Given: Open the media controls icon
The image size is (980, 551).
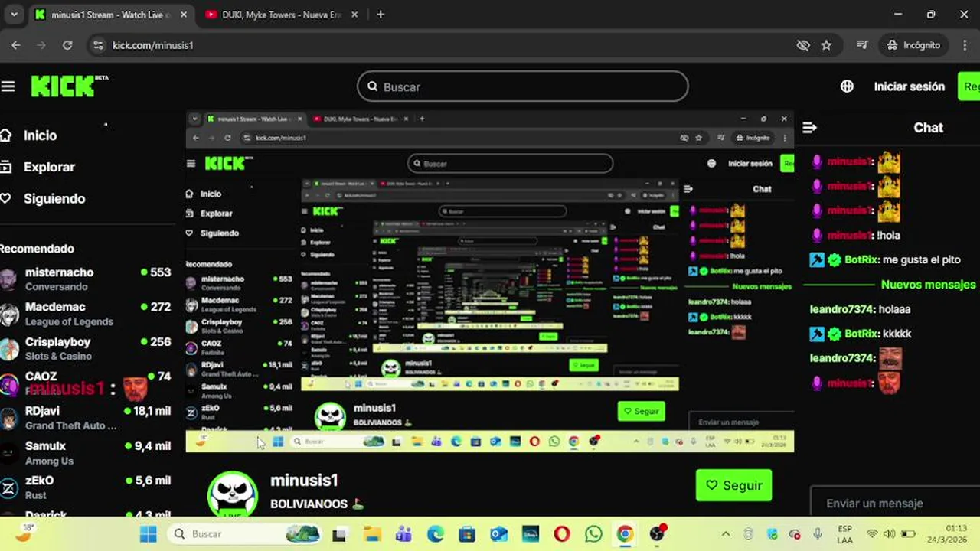Looking at the screenshot, I should (x=863, y=45).
